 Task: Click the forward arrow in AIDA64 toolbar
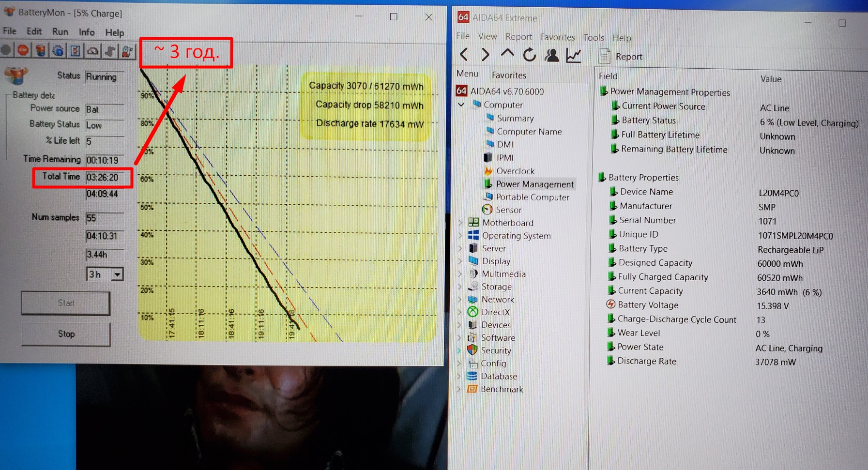485,55
